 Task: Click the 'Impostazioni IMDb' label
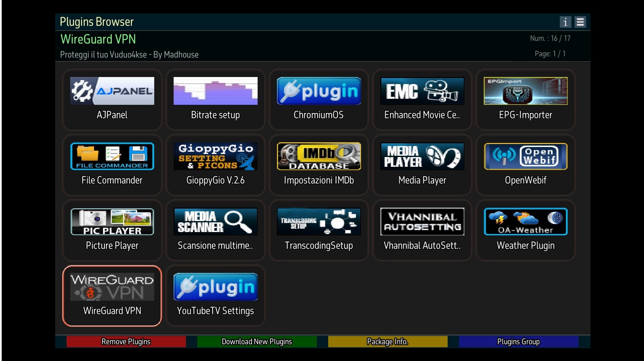pos(319,180)
